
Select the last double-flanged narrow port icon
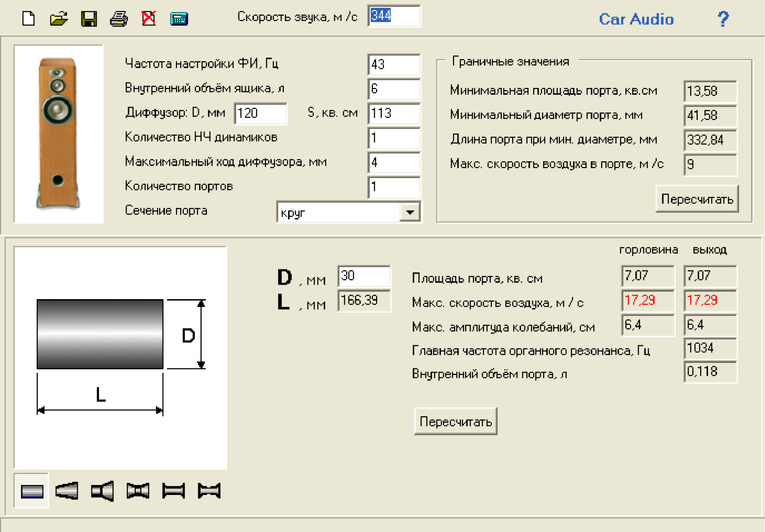click(209, 491)
